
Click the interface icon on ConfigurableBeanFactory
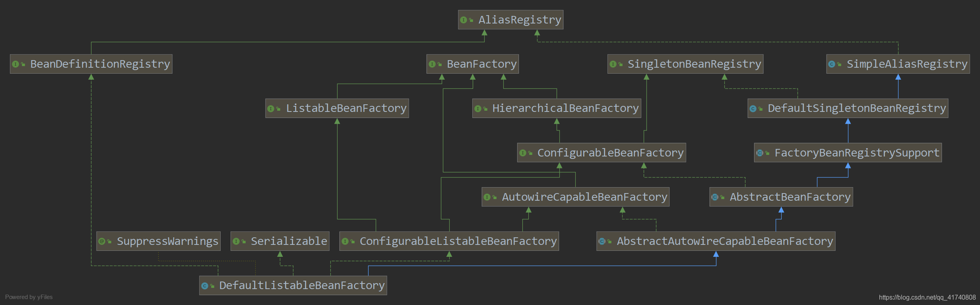pos(523,153)
